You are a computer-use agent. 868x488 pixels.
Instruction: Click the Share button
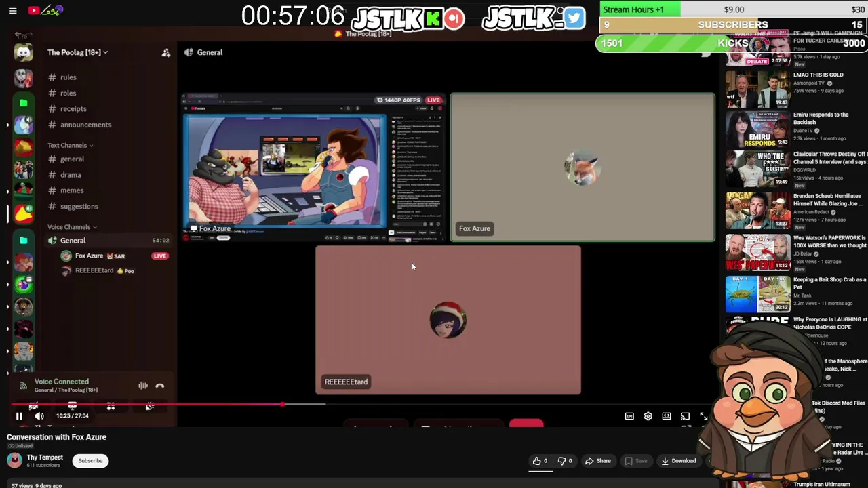click(597, 461)
